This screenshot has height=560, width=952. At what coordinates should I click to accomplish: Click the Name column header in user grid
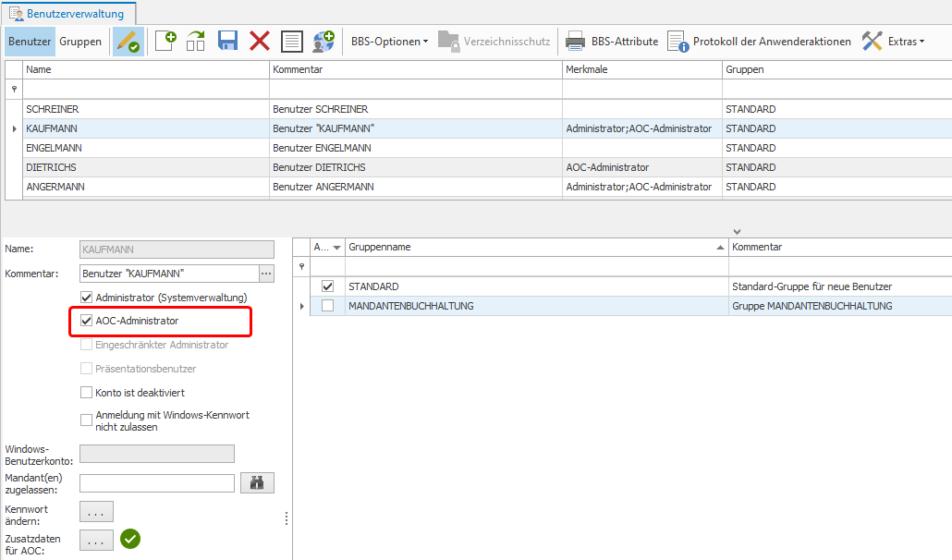146,70
